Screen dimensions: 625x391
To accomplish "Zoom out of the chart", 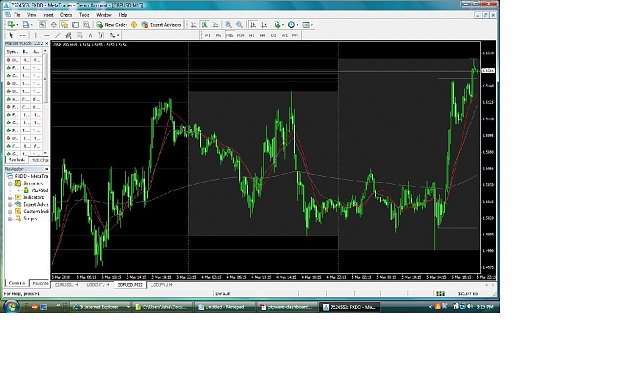I will click(x=239, y=25).
